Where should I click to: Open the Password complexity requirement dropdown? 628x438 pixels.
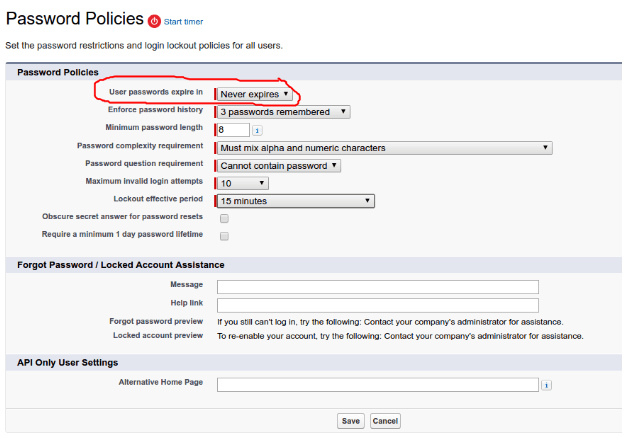point(385,148)
